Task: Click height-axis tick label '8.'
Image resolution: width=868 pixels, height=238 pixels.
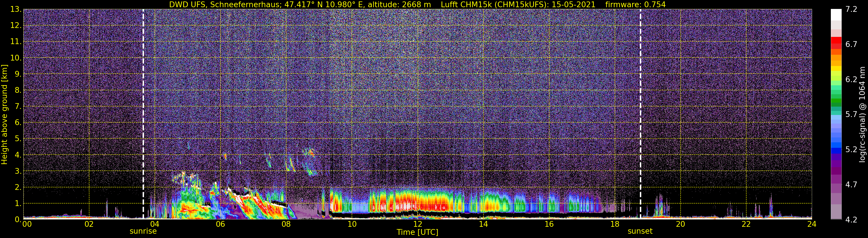Action: coord(18,90)
